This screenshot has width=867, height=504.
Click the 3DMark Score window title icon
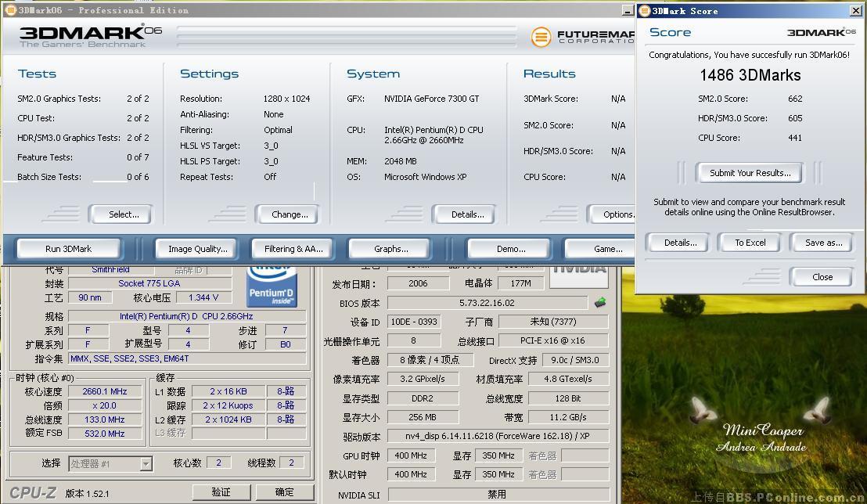click(x=645, y=11)
